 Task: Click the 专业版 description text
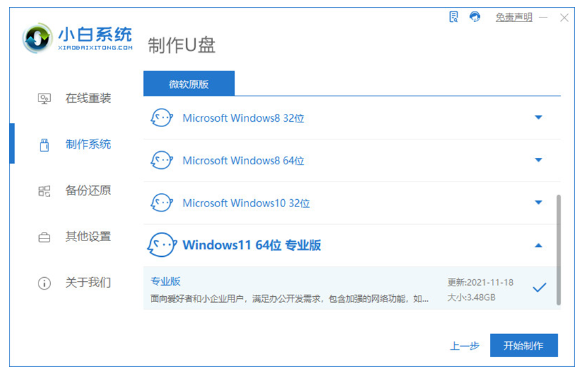pos(290,299)
